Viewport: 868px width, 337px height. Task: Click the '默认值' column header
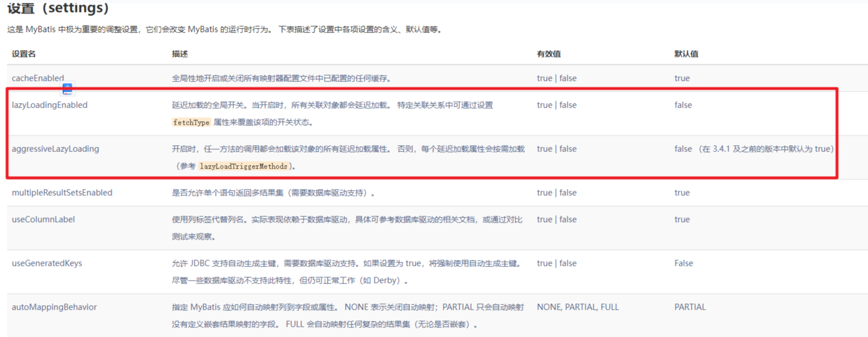click(x=687, y=54)
